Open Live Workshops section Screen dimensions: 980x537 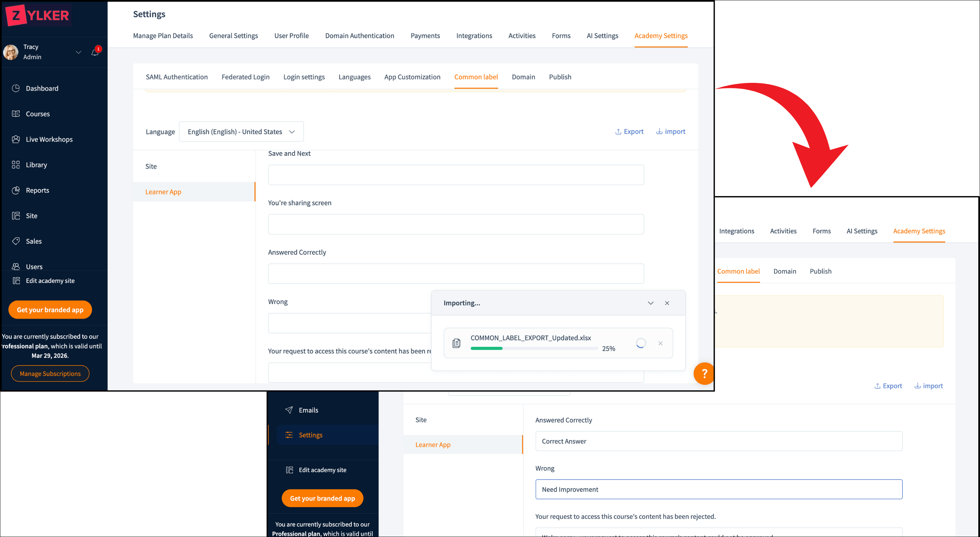(49, 139)
